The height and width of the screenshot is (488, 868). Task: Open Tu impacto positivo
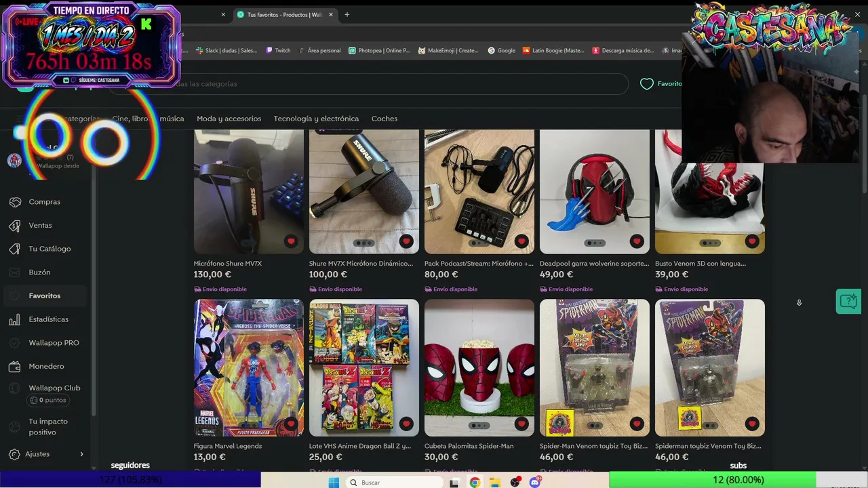pyautogui.click(x=48, y=426)
